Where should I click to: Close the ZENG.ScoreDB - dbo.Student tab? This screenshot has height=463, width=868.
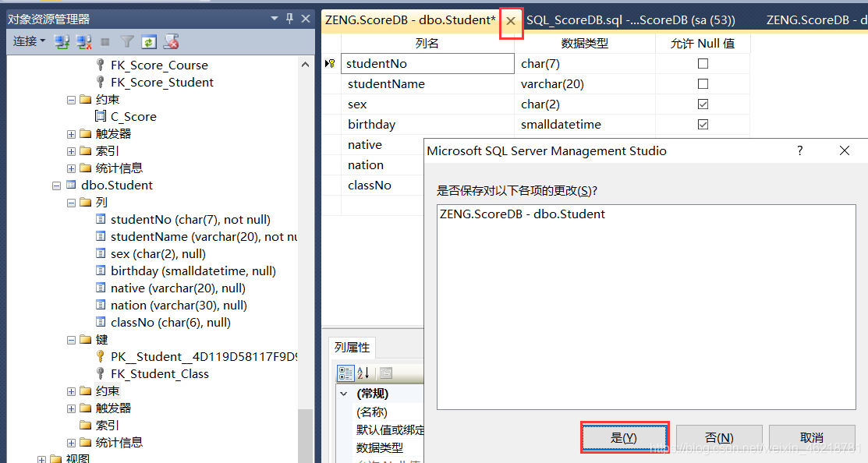pos(511,22)
